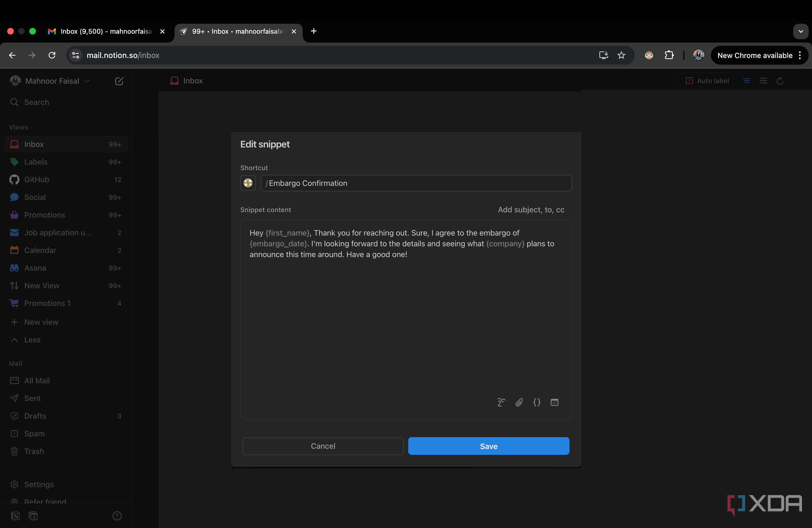Open the Chrome extensions puzzle icon
This screenshot has width=812, height=528.
(x=669, y=55)
